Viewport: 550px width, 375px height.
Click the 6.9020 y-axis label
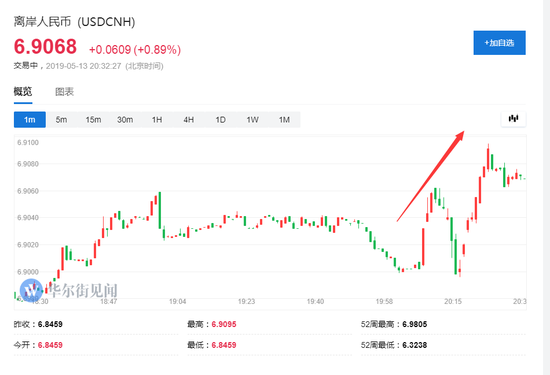tap(28, 245)
